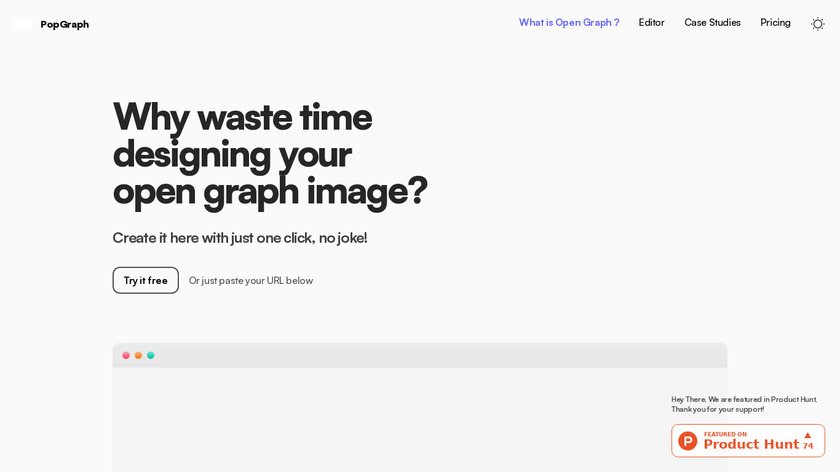Click the Product Hunt 'P' logo icon

687,441
